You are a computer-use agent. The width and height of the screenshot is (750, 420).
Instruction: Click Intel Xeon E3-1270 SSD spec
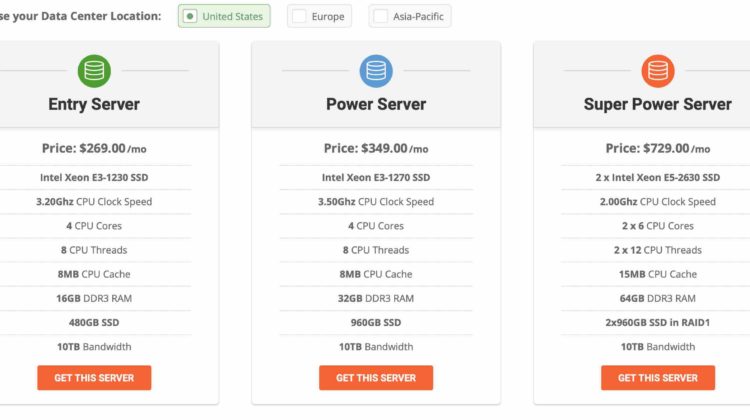pos(376,177)
